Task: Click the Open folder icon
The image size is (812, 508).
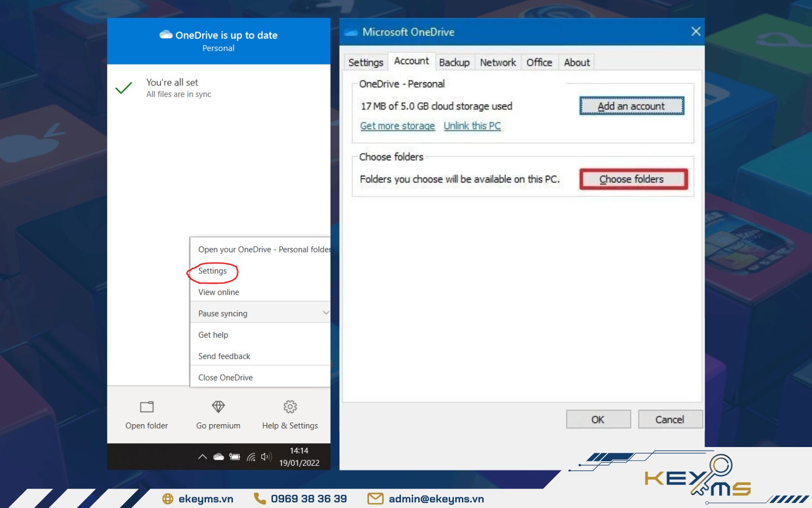Action: tap(146, 407)
